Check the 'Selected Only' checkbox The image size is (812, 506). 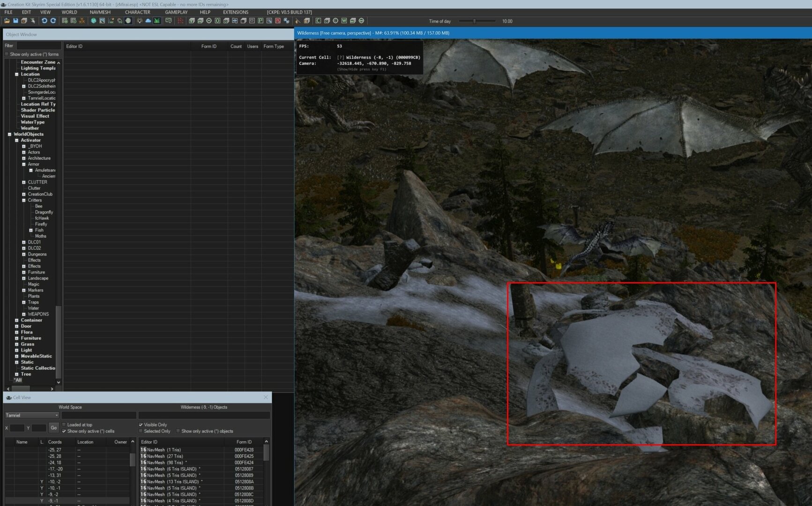pyautogui.click(x=141, y=432)
